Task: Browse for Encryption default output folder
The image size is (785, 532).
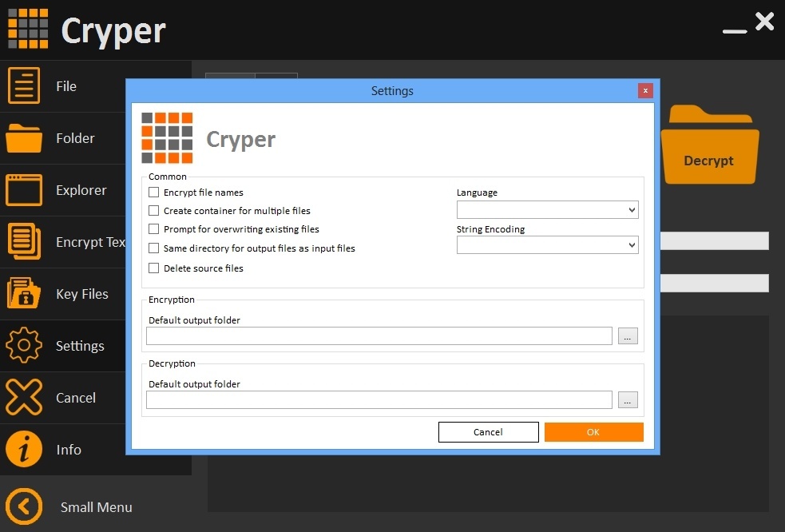Action: (x=628, y=335)
